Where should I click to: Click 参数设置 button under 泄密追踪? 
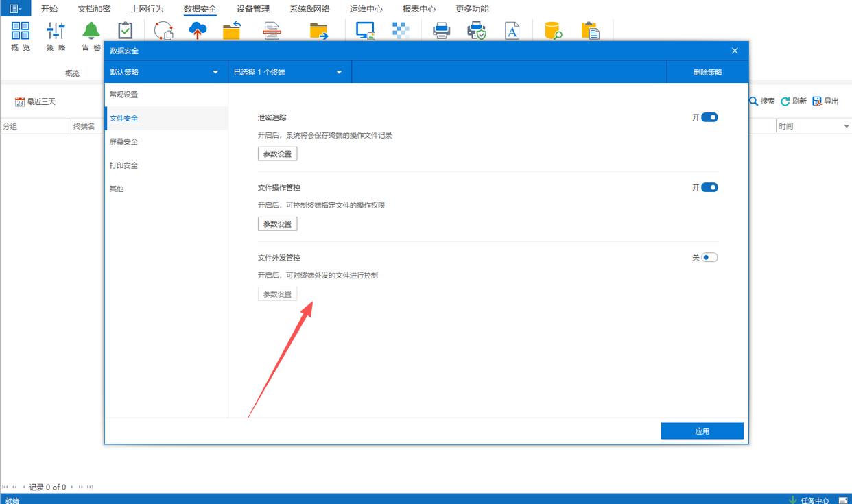[278, 154]
